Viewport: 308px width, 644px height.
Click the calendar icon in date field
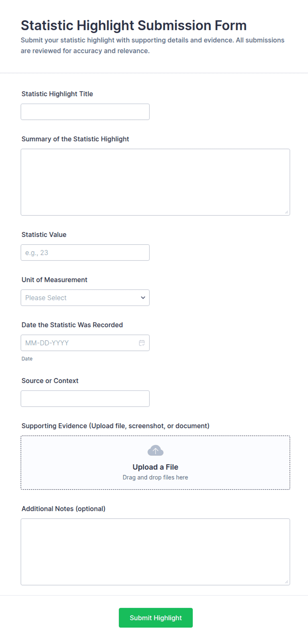(x=142, y=343)
